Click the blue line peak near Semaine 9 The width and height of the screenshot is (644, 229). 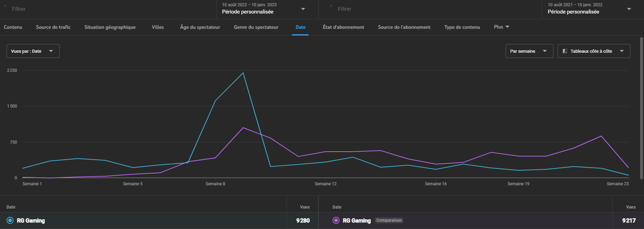tap(243, 73)
